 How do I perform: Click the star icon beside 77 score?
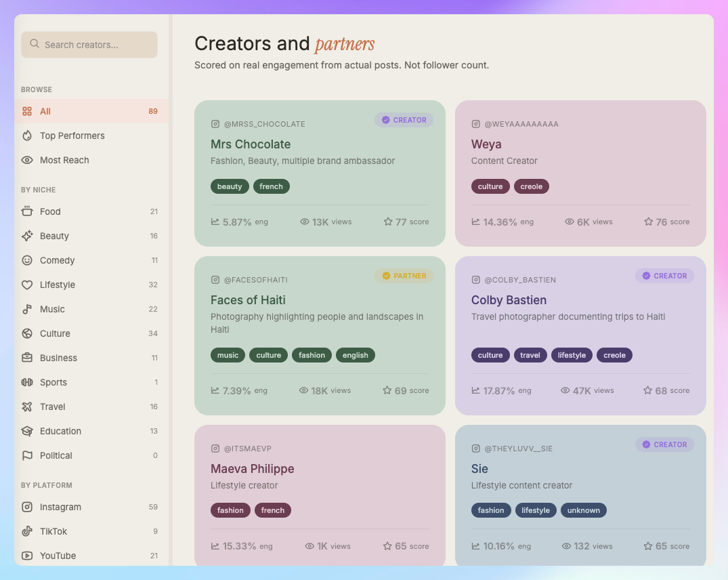click(x=387, y=222)
